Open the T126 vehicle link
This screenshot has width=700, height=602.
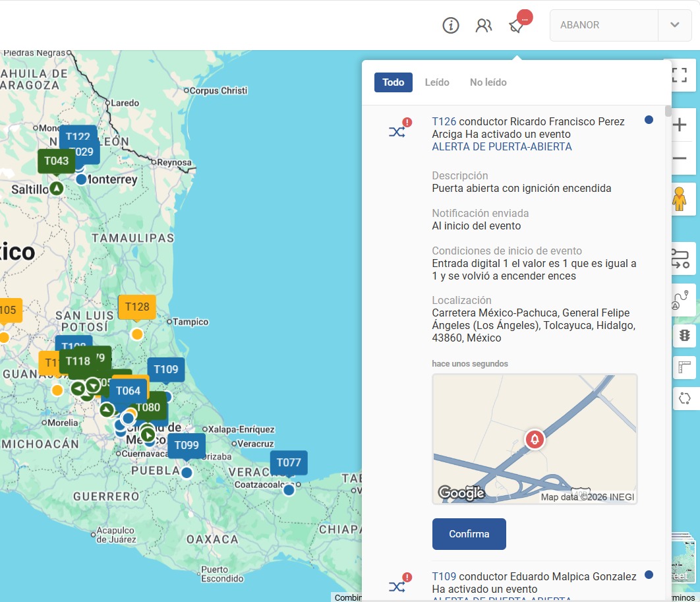444,121
